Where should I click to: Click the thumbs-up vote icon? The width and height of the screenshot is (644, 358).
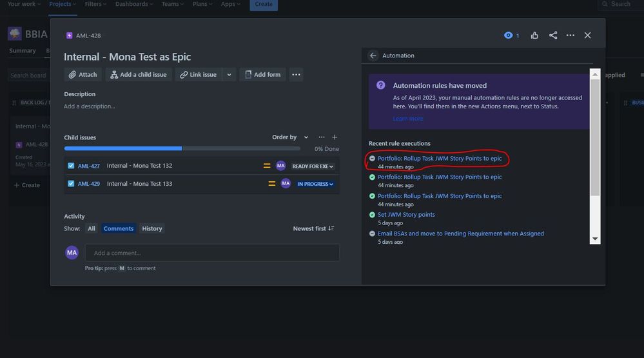point(534,35)
